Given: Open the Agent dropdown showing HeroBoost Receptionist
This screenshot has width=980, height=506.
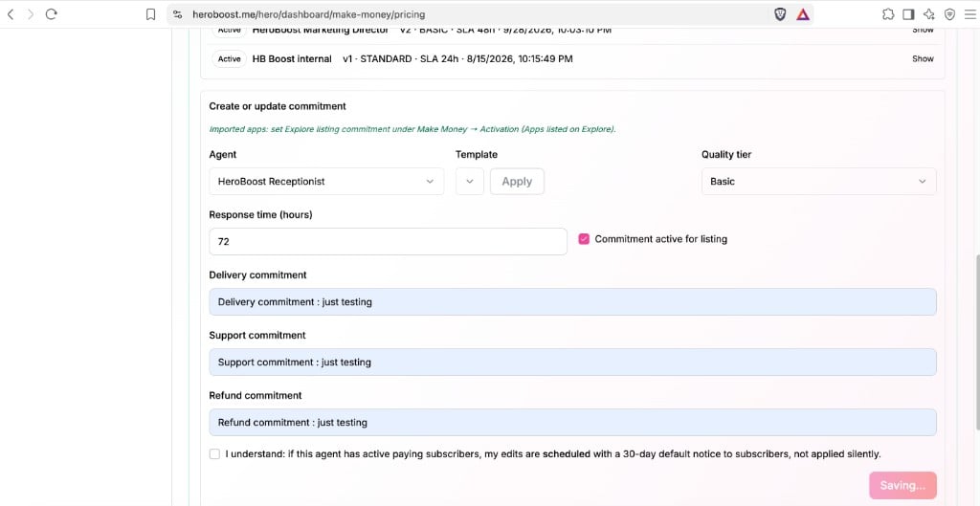Looking at the screenshot, I should (326, 181).
